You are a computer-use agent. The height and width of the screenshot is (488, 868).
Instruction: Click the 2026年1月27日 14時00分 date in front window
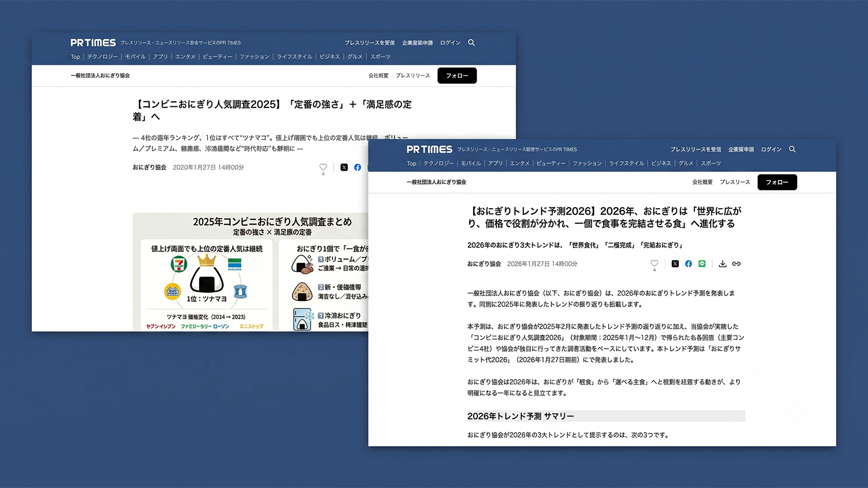coord(542,264)
